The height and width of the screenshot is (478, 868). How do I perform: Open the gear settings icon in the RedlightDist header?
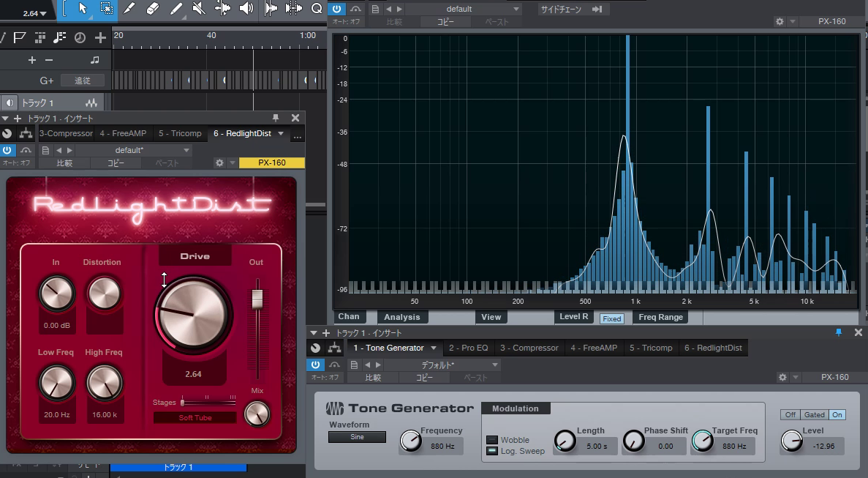point(220,163)
